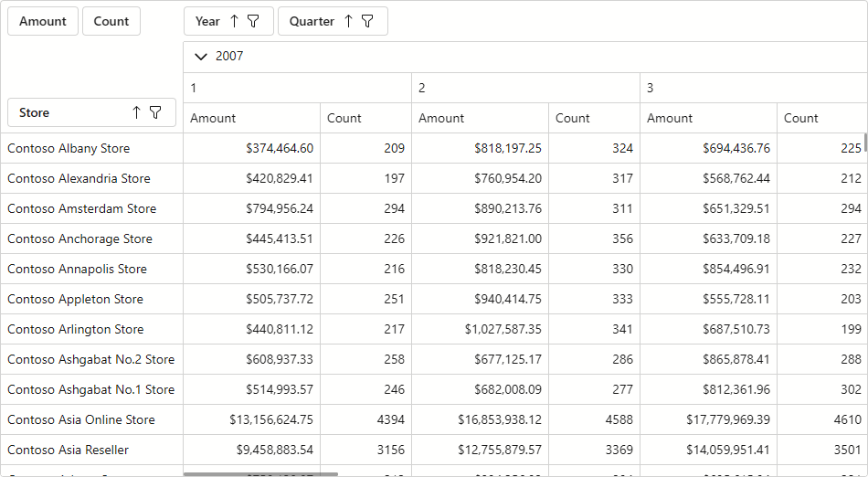
Task: Click the $420,829.41 amount cell
Action: tap(252, 178)
